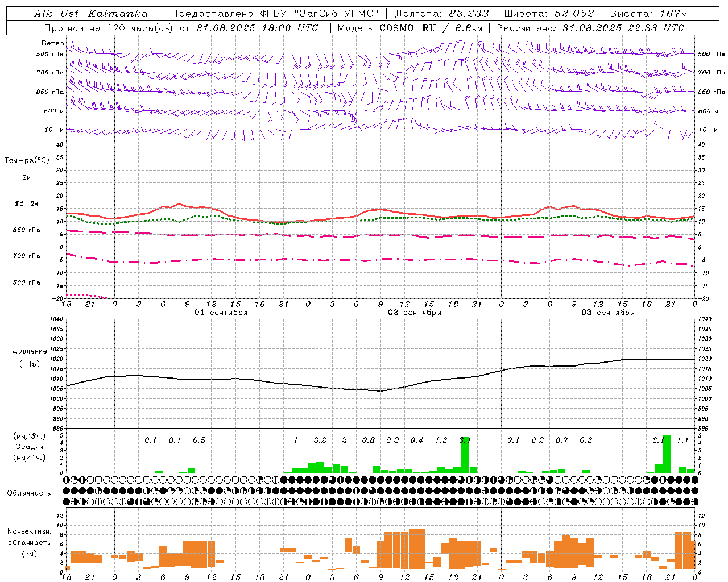Click the 'Облачность' cloud cover label
The width and height of the screenshot is (728, 582).
click(x=29, y=493)
